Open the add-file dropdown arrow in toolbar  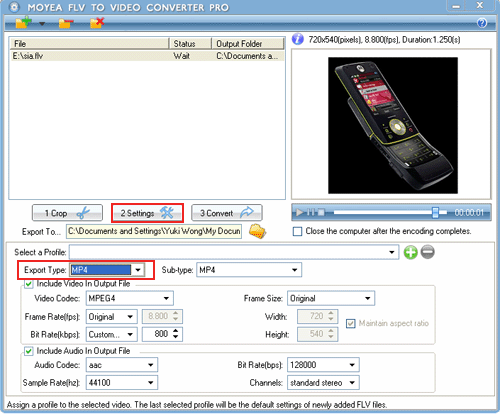(x=42, y=24)
